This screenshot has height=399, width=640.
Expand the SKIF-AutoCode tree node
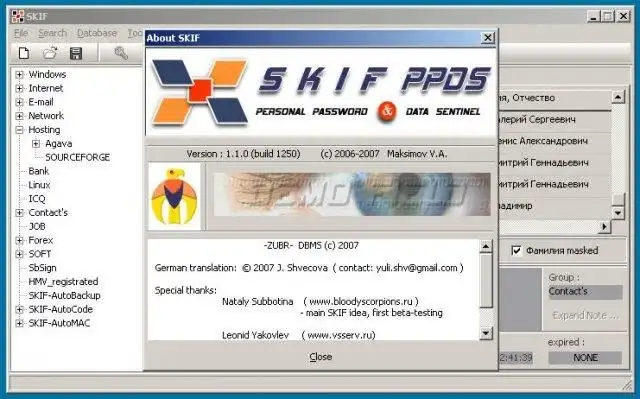[19, 310]
